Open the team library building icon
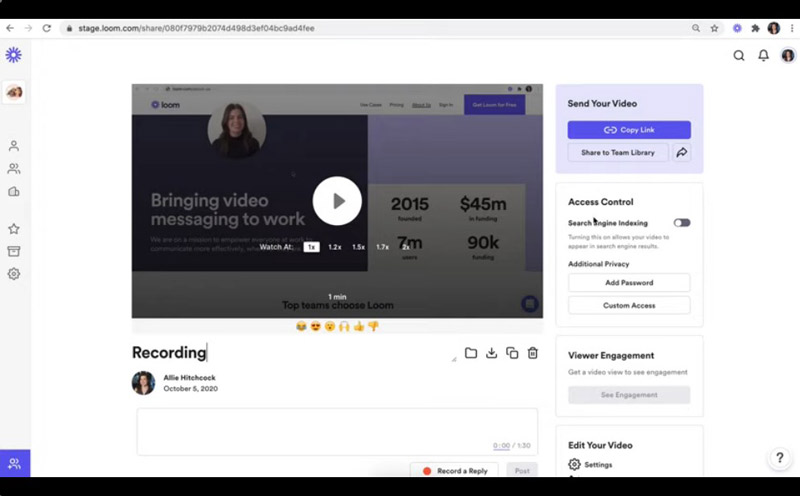Screen dimensions: 800x496 click(x=14, y=192)
